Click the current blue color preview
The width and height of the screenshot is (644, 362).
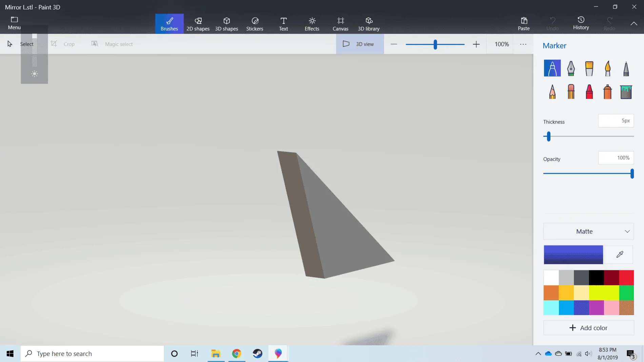573,255
